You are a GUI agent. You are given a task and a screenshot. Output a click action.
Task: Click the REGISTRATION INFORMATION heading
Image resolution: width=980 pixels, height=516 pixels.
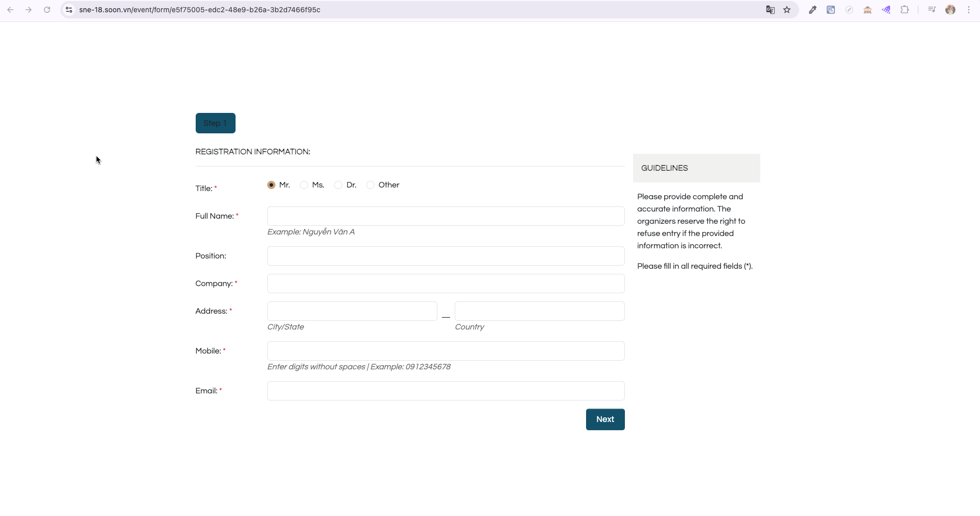[253, 152]
